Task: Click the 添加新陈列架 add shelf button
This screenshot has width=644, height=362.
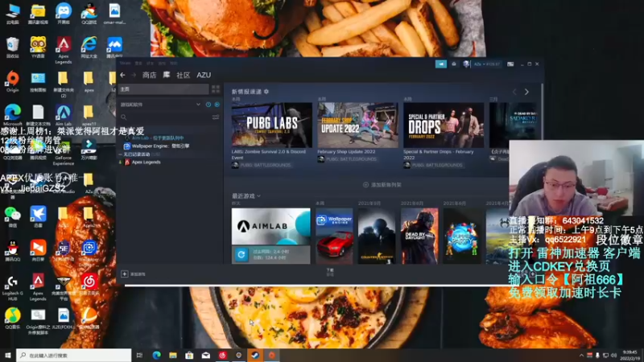Action: click(382, 185)
